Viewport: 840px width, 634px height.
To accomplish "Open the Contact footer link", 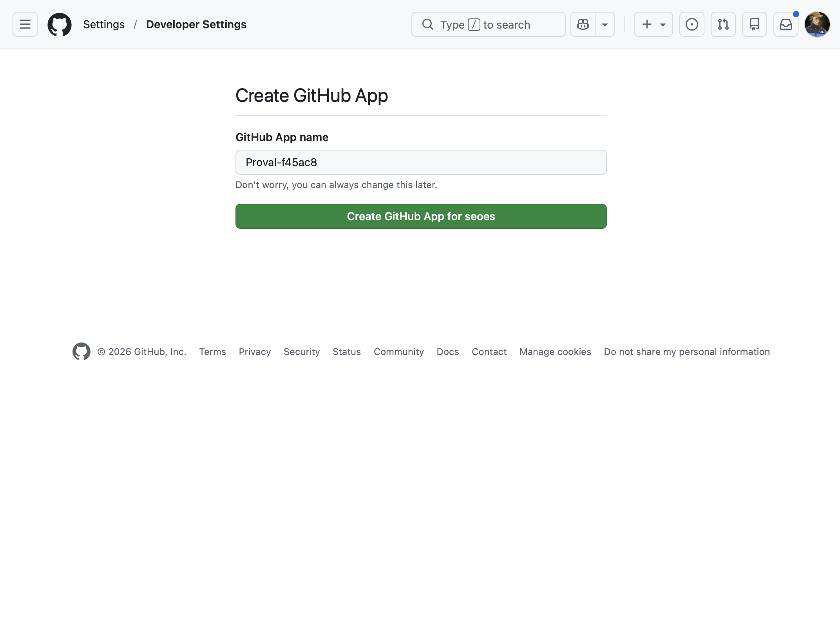I will pos(489,352).
